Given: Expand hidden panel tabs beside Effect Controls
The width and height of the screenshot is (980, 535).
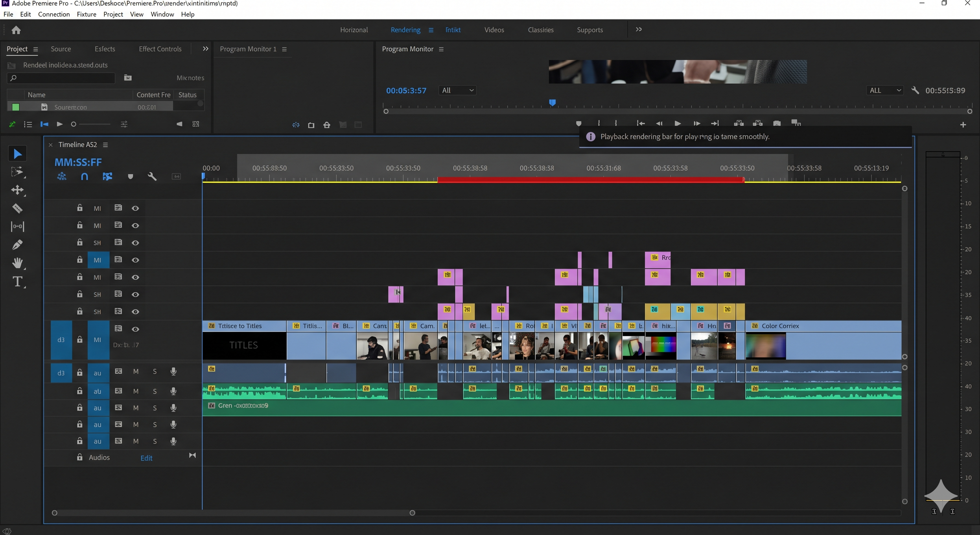Looking at the screenshot, I should (205, 49).
